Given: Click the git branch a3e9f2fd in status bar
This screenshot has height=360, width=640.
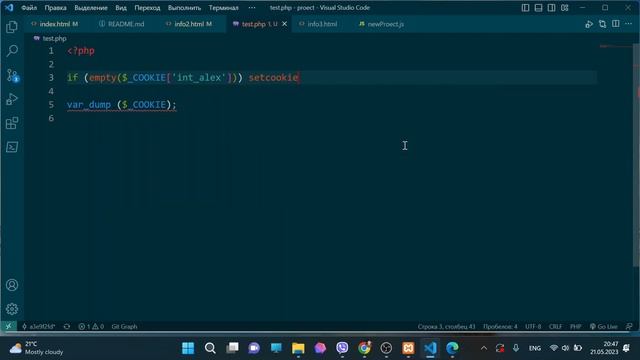Looking at the screenshot, I should coord(39,327).
